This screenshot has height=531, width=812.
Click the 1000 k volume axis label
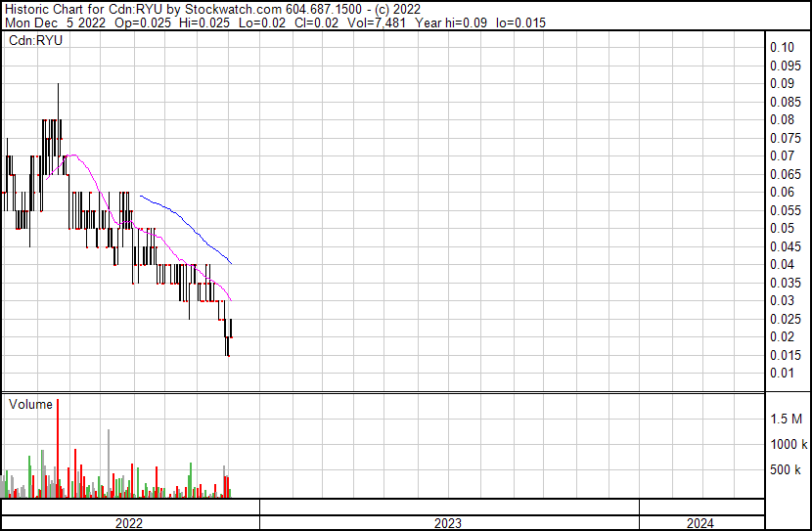tap(787, 444)
